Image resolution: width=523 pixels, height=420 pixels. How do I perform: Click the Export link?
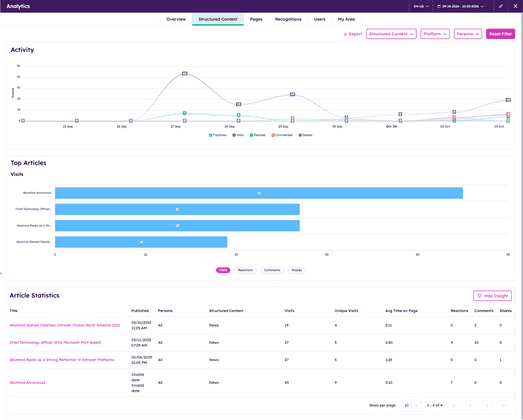(x=353, y=34)
